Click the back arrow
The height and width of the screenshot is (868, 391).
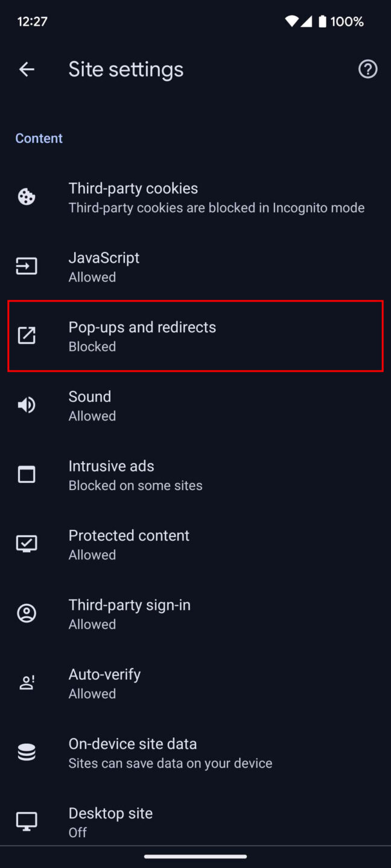coord(27,69)
